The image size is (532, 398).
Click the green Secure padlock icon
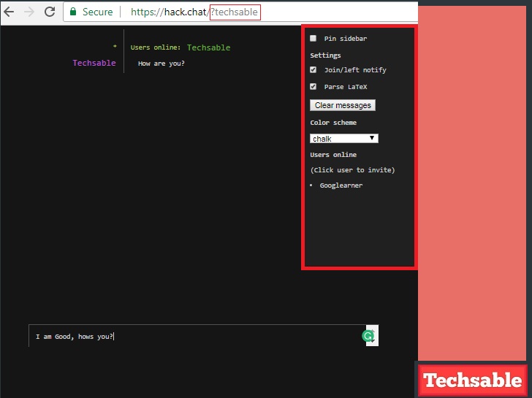pyautogui.click(x=73, y=12)
